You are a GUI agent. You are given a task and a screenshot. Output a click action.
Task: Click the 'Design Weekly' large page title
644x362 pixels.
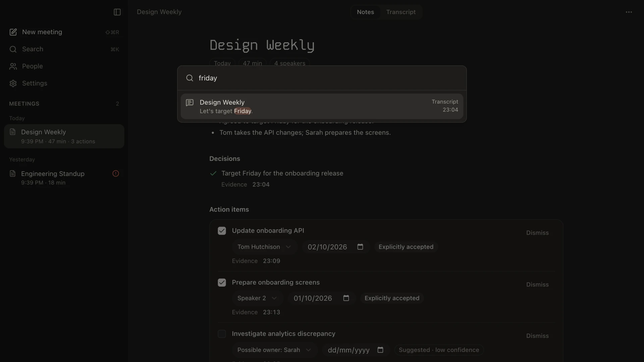(262, 45)
